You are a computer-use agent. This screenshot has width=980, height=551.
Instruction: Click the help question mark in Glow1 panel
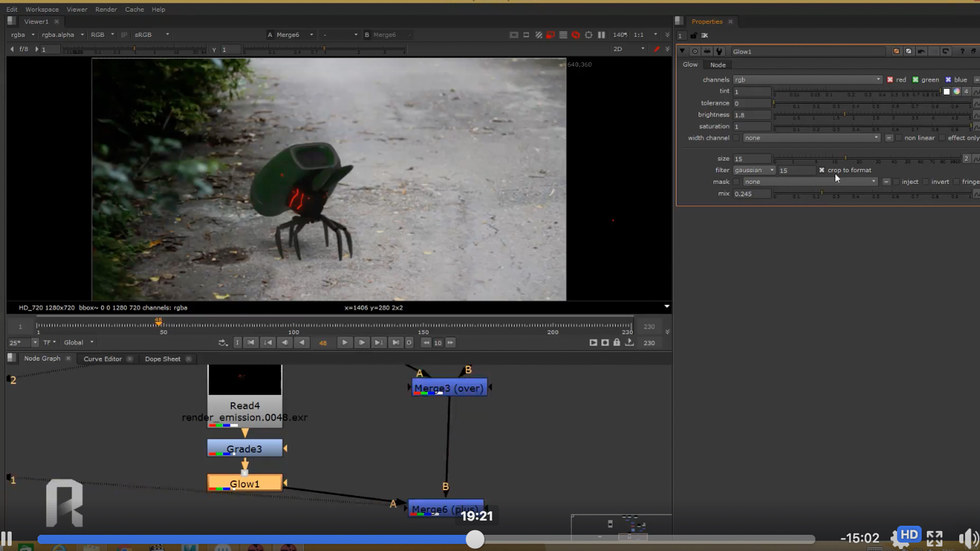point(962,51)
